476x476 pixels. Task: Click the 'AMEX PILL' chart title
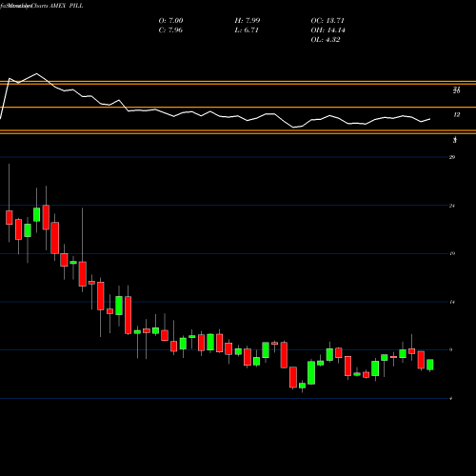point(67,6)
